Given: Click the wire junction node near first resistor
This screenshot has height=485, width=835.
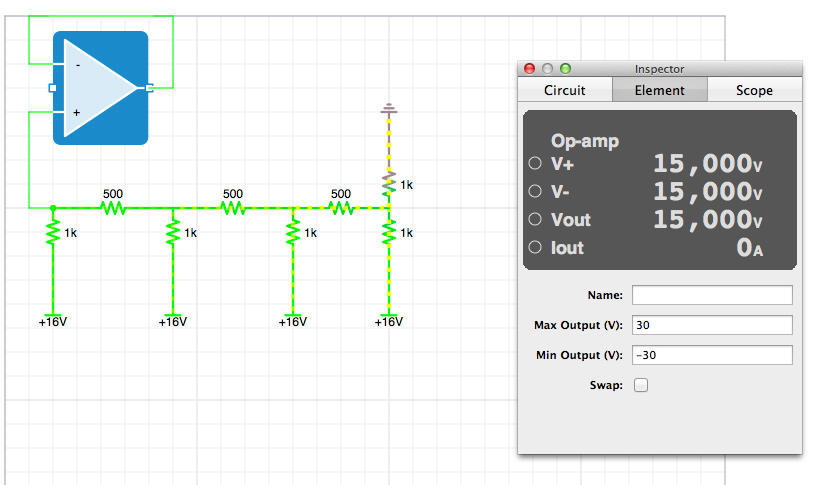Looking at the screenshot, I should point(53,208).
